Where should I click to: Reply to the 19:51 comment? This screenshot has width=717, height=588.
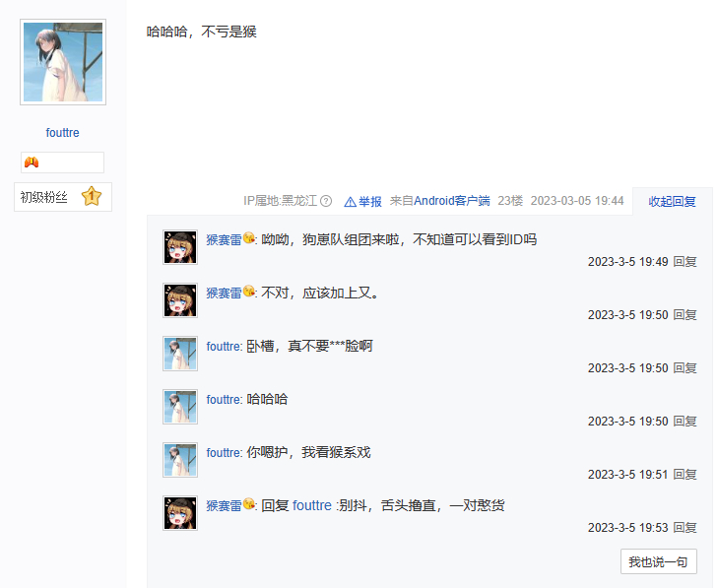click(685, 475)
